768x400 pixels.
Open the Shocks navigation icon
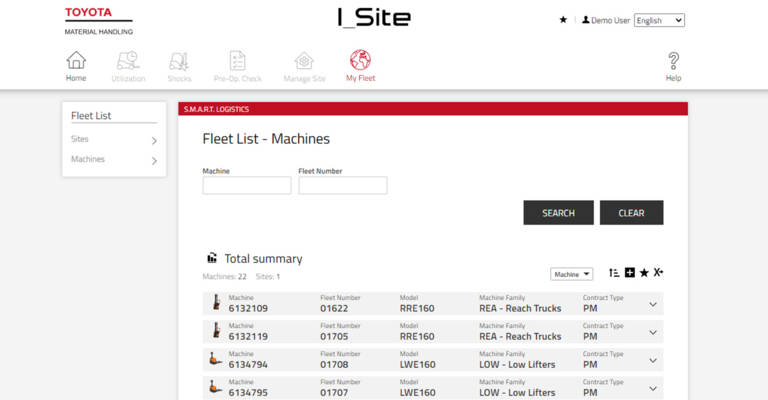tap(179, 61)
